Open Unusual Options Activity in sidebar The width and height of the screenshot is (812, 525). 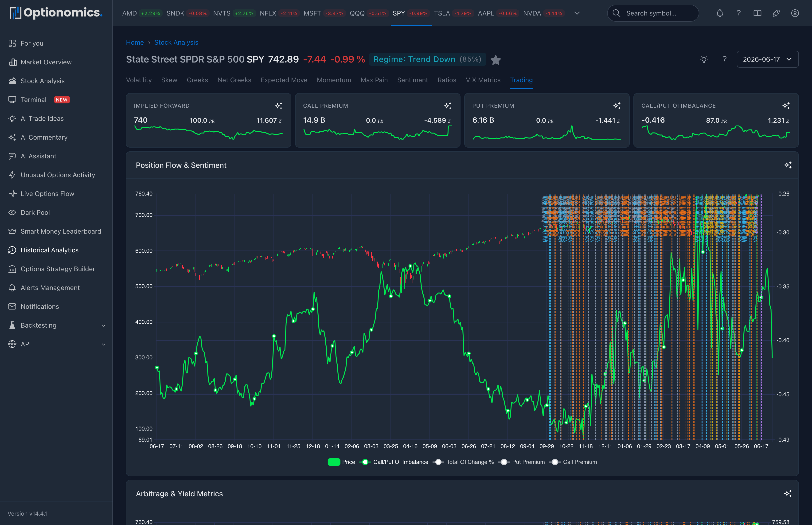tap(56, 175)
